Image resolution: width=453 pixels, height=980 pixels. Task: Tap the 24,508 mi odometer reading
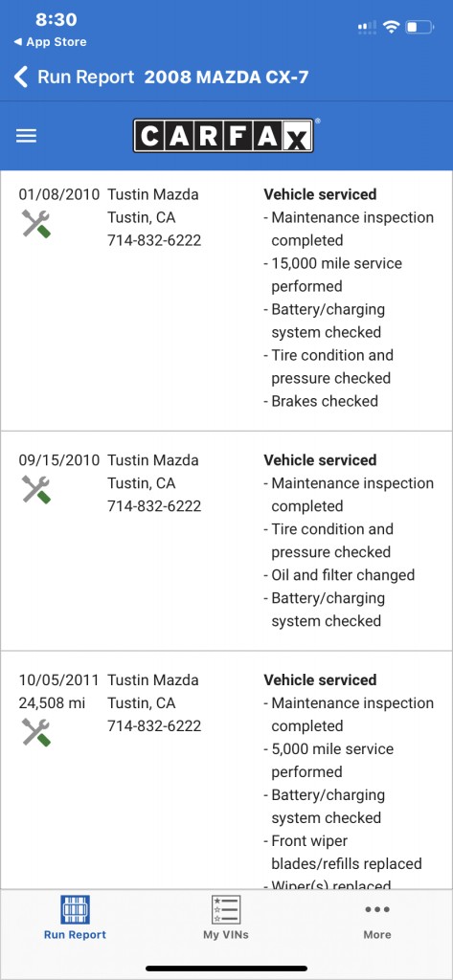coord(52,703)
